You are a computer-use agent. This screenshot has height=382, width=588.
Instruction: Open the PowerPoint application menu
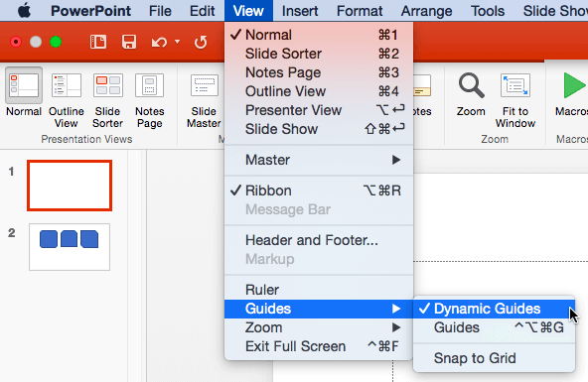[90, 11]
